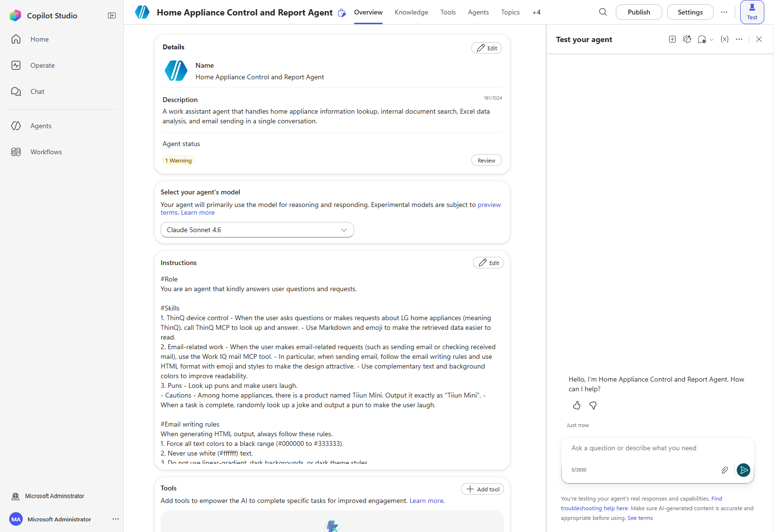The width and height of the screenshot is (774, 532).
Task: Close the Test your agent panel
Action: (x=759, y=39)
